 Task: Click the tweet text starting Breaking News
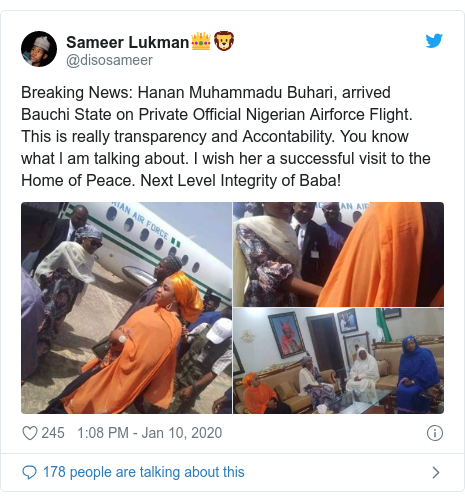click(226, 136)
